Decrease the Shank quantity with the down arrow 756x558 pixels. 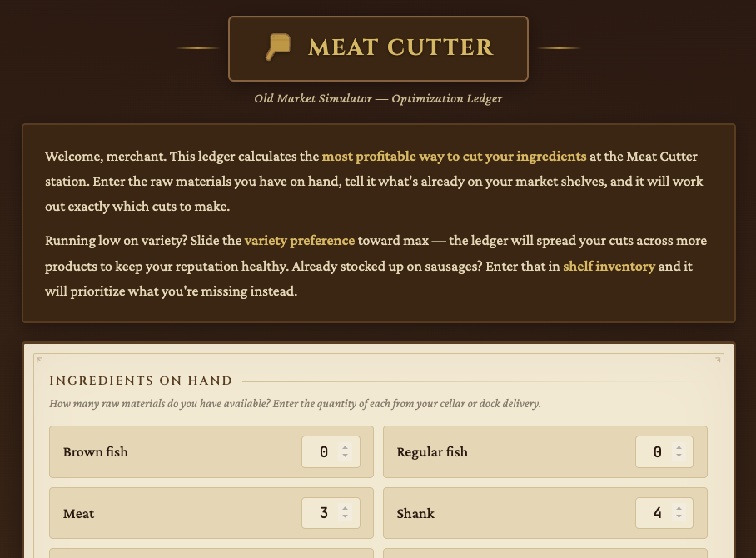677,518
